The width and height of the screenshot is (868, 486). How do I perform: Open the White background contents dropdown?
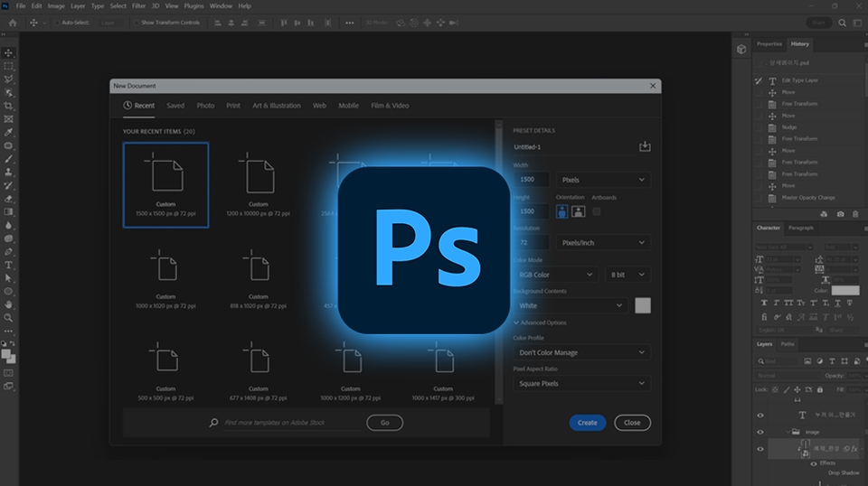[571, 305]
